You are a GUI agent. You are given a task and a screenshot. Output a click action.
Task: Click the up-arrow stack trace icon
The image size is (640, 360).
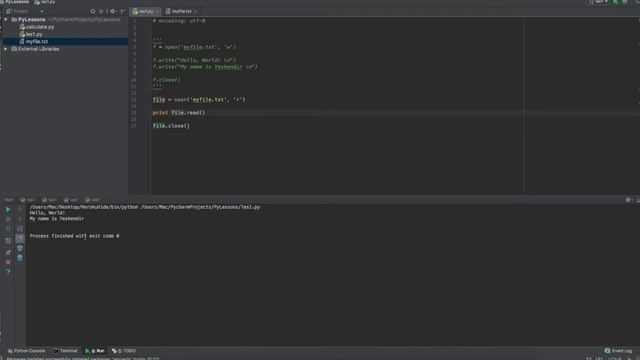[20, 209]
